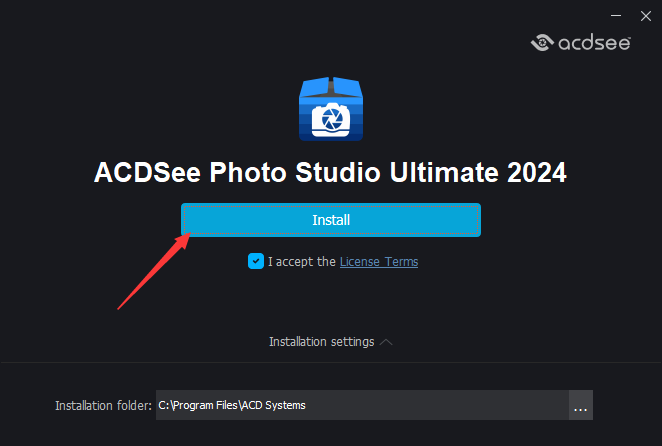This screenshot has height=446, width=662.
Task: Collapse the Installation settings chevron arrow
Action: click(386, 342)
